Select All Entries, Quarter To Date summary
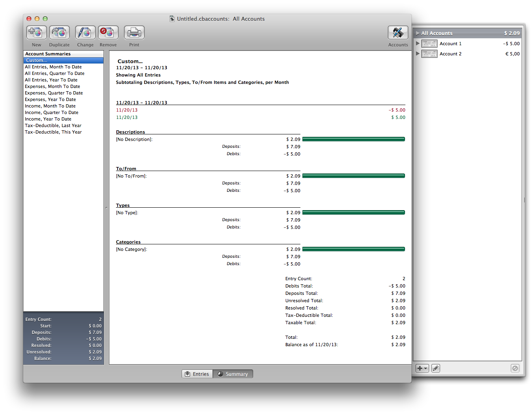 point(63,73)
